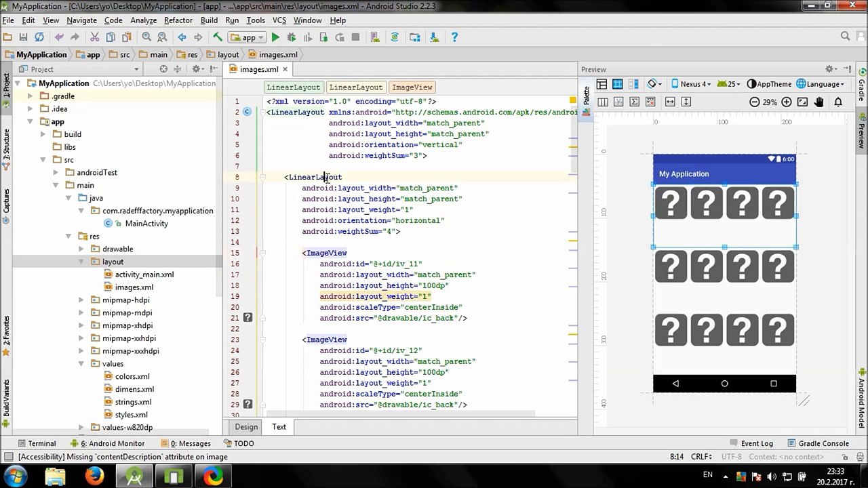The width and height of the screenshot is (868, 488).
Task: Expand the mipmap-hdpi folder
Action: point(81,300)
